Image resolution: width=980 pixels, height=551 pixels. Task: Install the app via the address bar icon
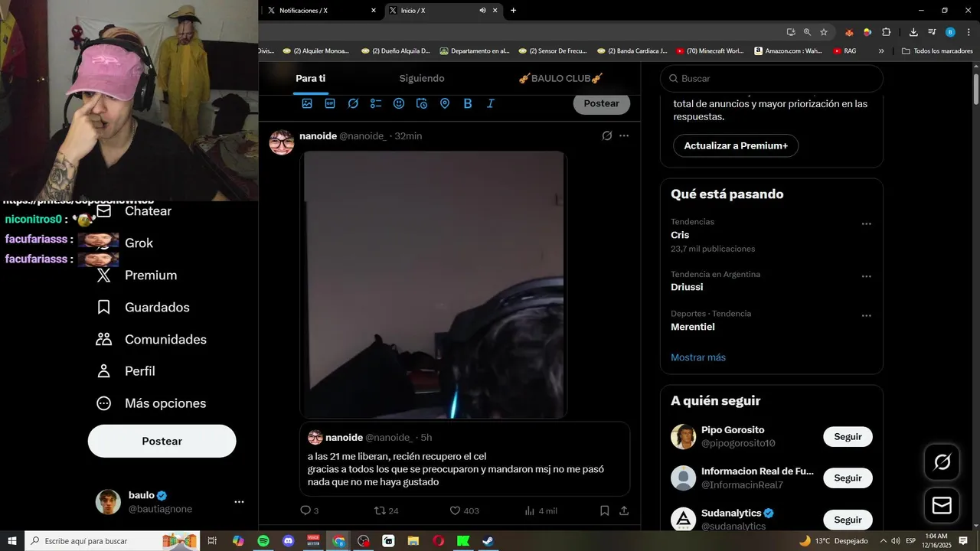point(791,32)
